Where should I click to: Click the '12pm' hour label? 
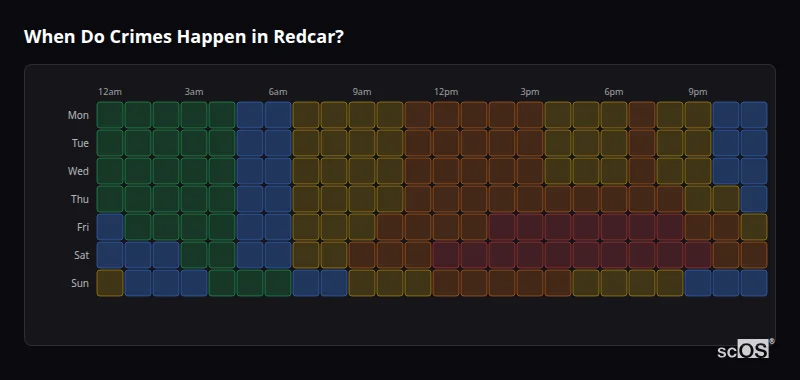pyautogui.click(x=446, y=92)
